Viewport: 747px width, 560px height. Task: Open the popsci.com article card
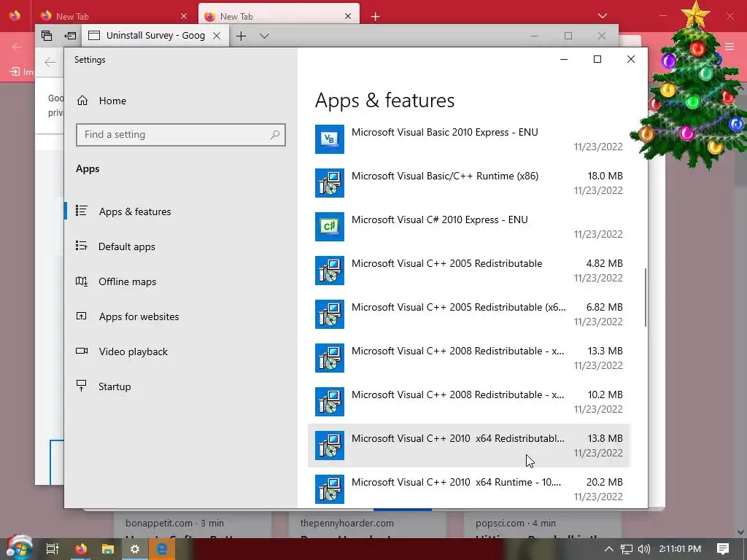[x=542, y=525]
